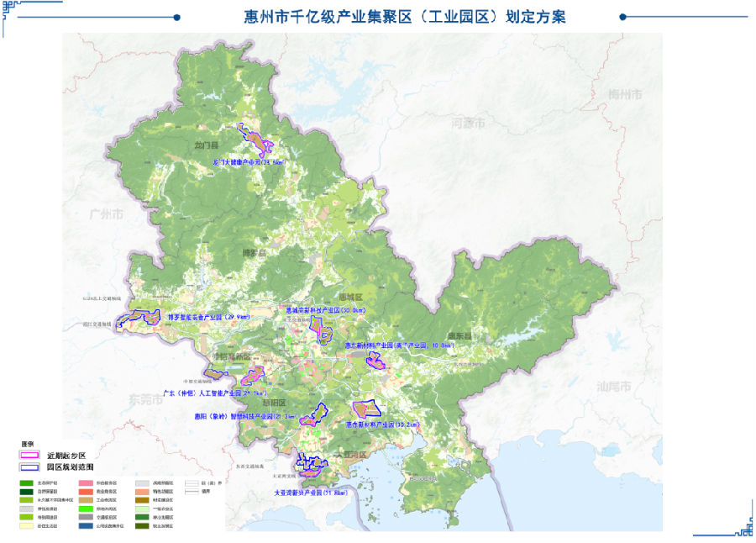756x543 pixels.
Task: Toggle the 县（区）界 boundary line symbol
Action: pos(193,482)
